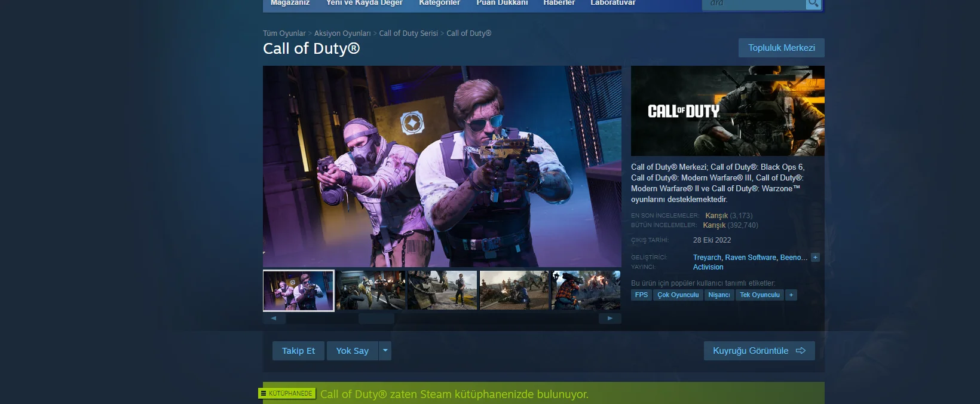Open Raven Software developer link
The height and width of the screenshot is (404, 980).
pyautogui.click(x=751, y=258)
